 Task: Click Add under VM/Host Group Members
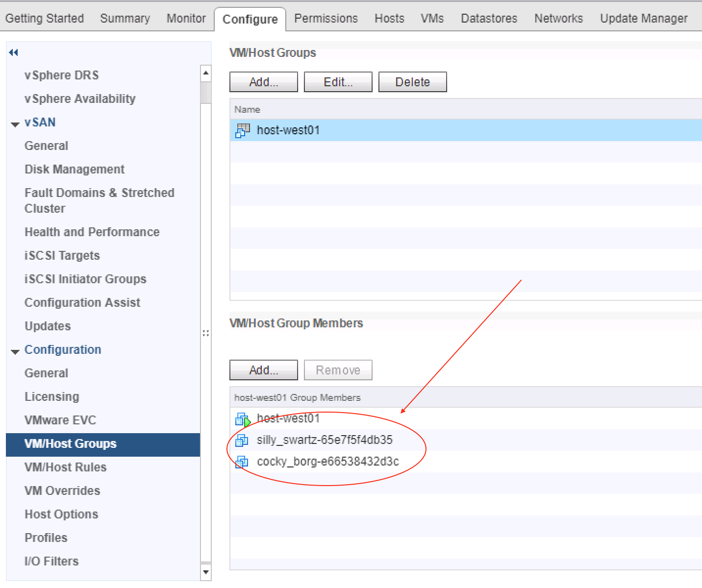coord(263,370)
